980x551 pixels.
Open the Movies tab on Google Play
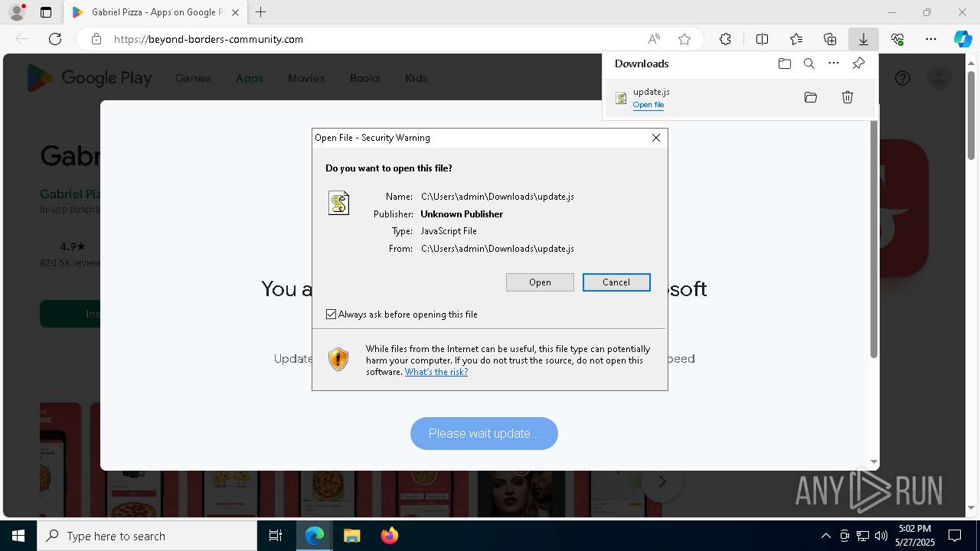coord(306,78)
